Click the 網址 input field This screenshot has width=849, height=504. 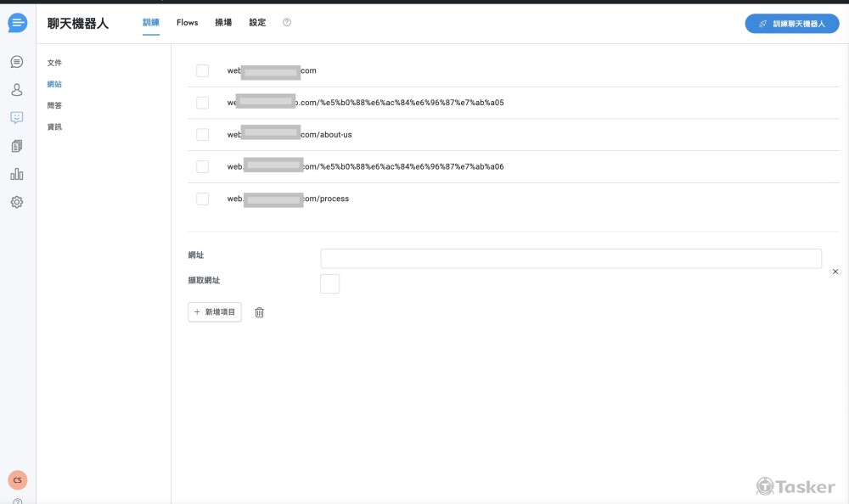[571, 259]
